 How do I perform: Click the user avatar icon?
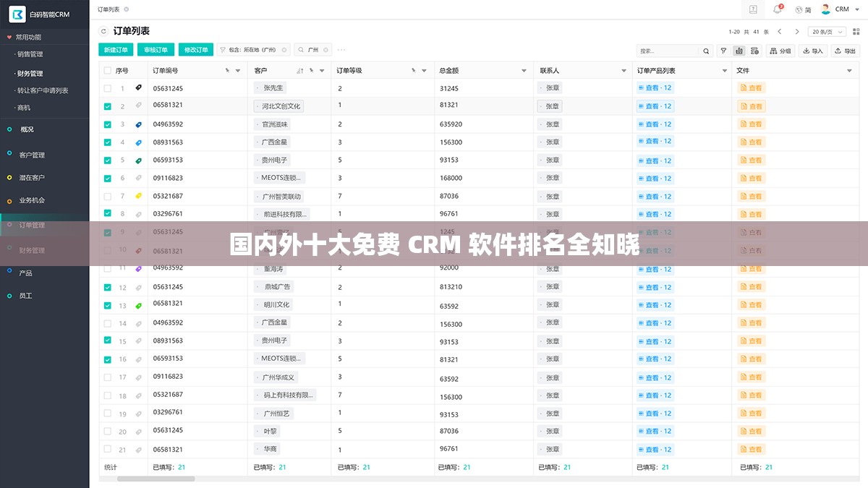(x=825, y=9)
